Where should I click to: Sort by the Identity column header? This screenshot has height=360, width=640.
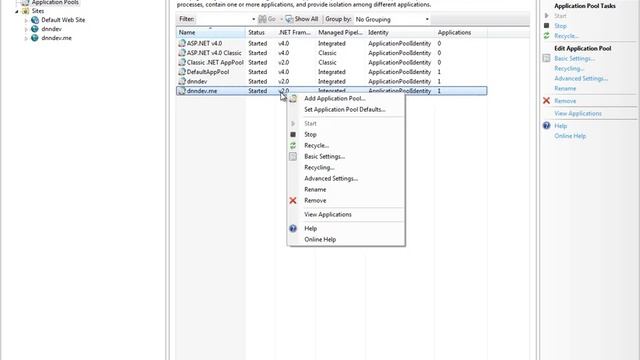pos(400,32)
